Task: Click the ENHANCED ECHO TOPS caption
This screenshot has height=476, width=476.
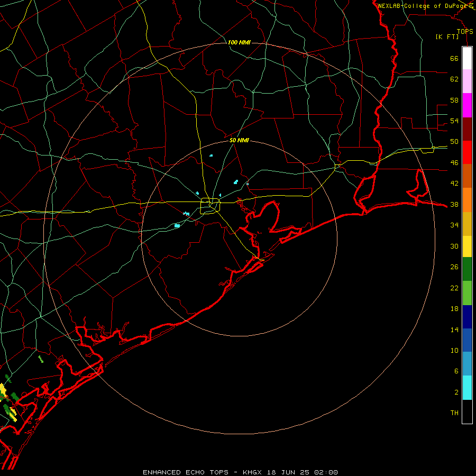Action: (x=186, y=472)
